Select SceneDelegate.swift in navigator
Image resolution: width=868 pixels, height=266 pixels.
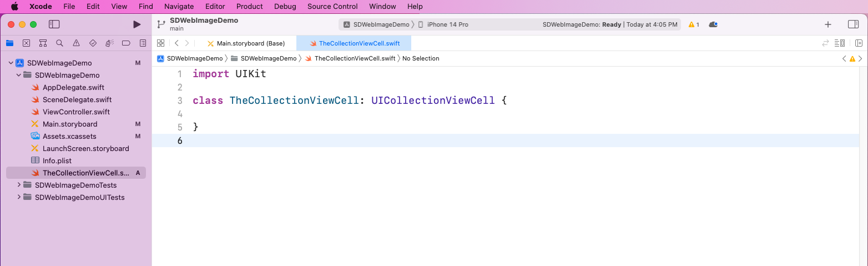(x=76, y=99)
